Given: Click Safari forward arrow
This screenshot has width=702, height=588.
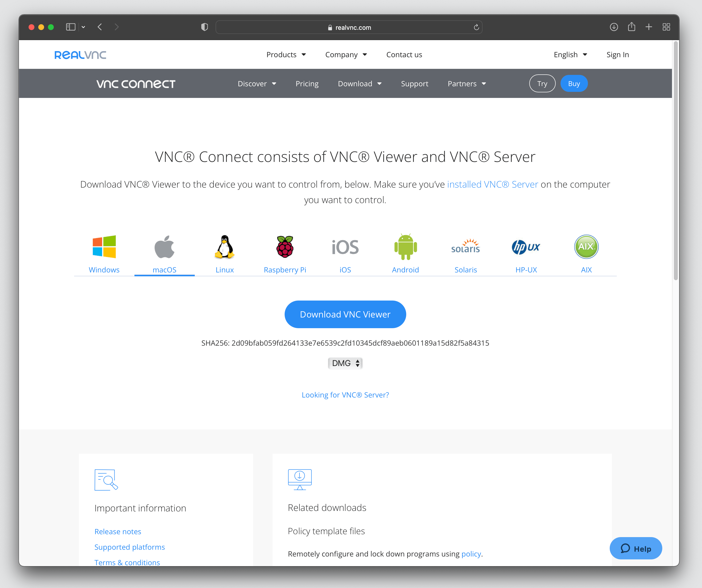Looking at the screenshot, I should point(116,27).
